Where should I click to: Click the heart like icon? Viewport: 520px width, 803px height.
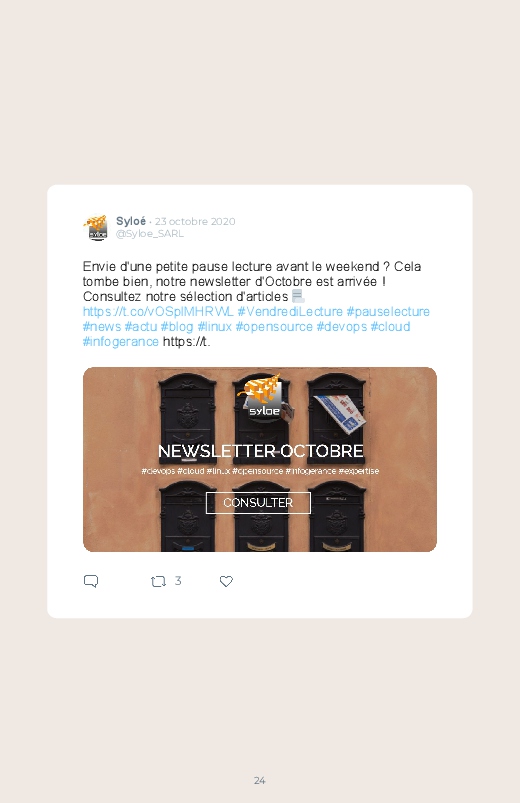[226, 581]
